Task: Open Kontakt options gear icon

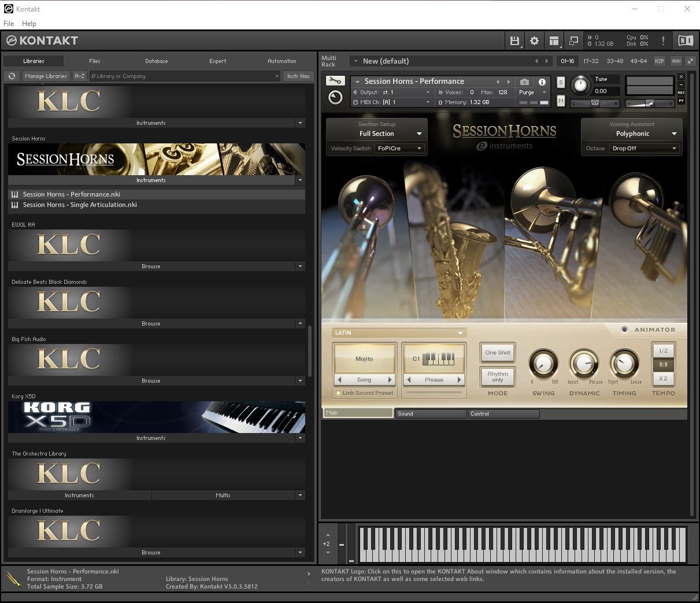Action: 534,40
